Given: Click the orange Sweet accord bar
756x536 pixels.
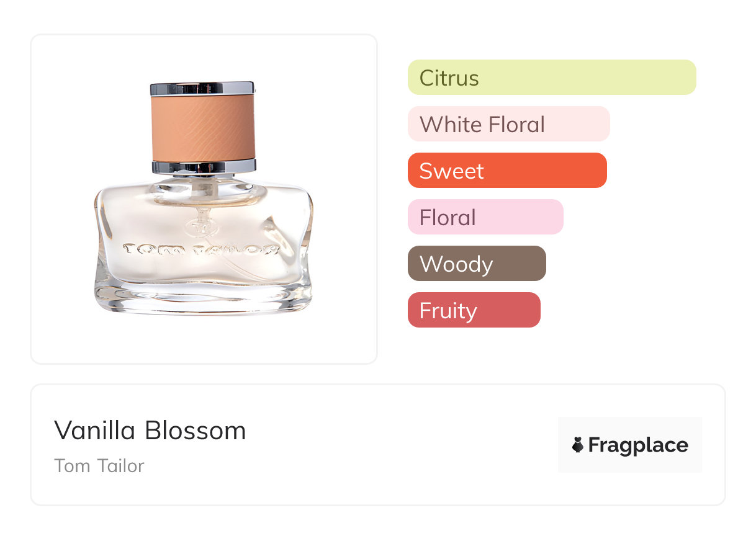Looking at the screenshot, I should tap(506, 171).
